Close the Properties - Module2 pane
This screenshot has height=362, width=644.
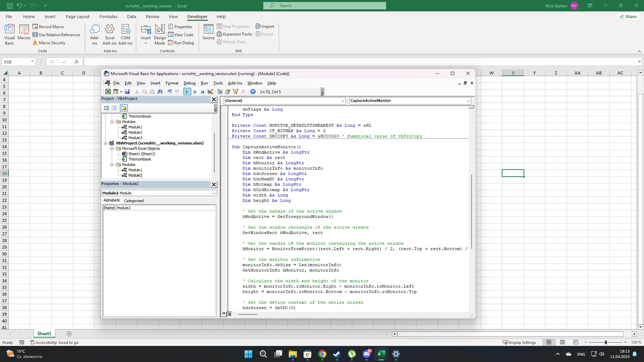(214, 185)
